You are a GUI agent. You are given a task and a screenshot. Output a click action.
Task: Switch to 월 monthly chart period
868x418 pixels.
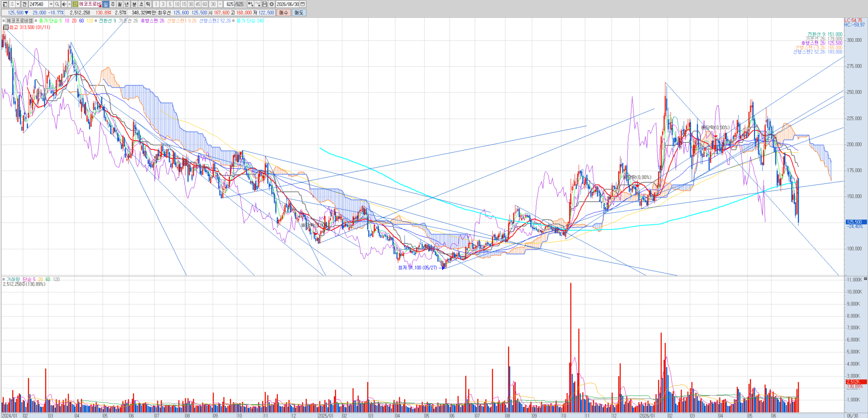[120, 4]
